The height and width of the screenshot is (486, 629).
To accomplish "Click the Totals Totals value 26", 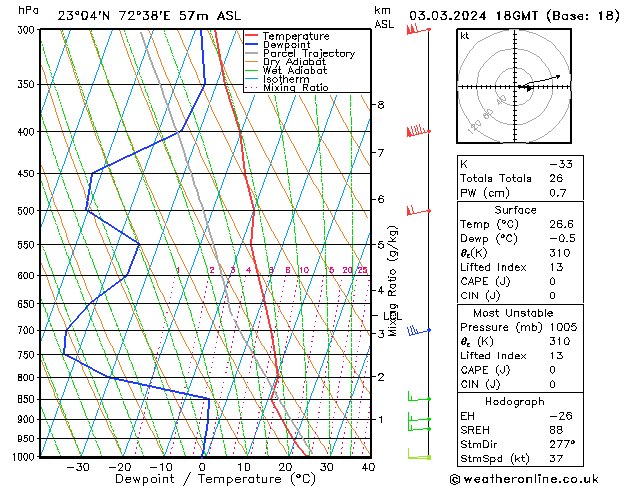I will [556, 178].
